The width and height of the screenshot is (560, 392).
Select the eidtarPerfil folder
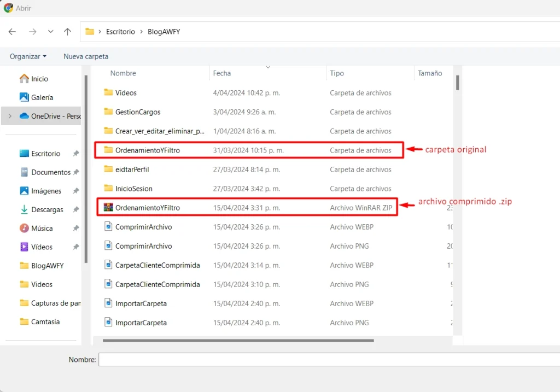click(x=132, y=169)
